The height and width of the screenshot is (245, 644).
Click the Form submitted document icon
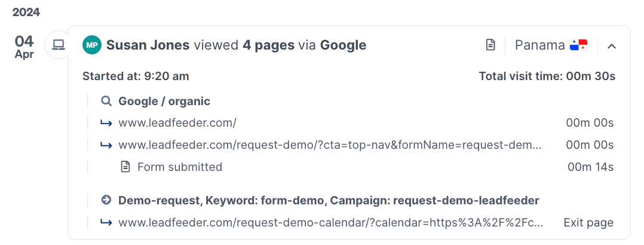125,167
